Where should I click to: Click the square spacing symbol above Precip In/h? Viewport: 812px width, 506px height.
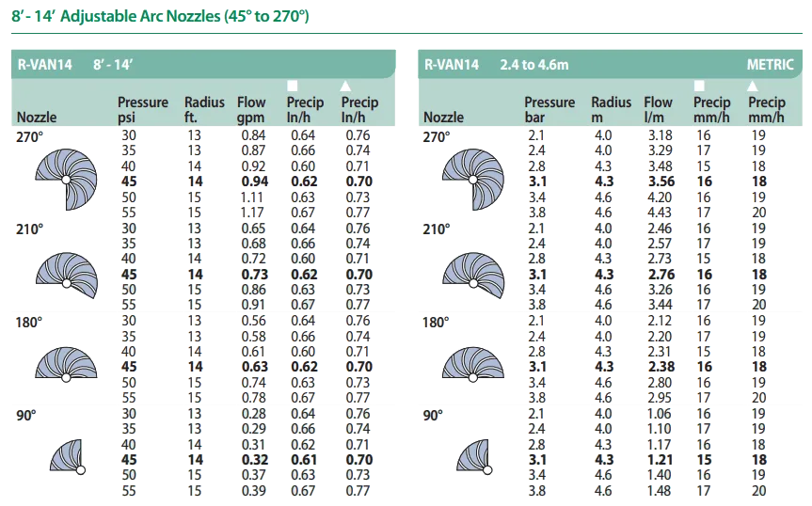(x=292, y=86)
